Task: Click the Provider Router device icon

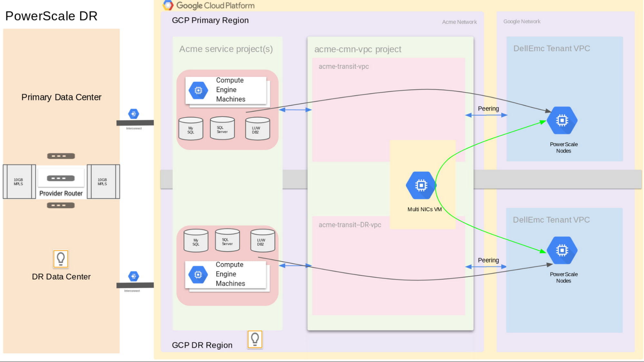Action: 61,178
